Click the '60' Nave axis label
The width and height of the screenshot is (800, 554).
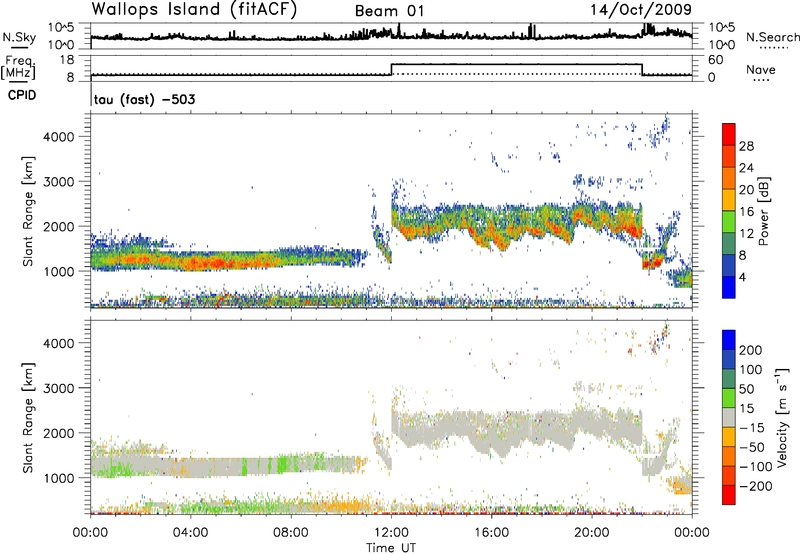715,60
